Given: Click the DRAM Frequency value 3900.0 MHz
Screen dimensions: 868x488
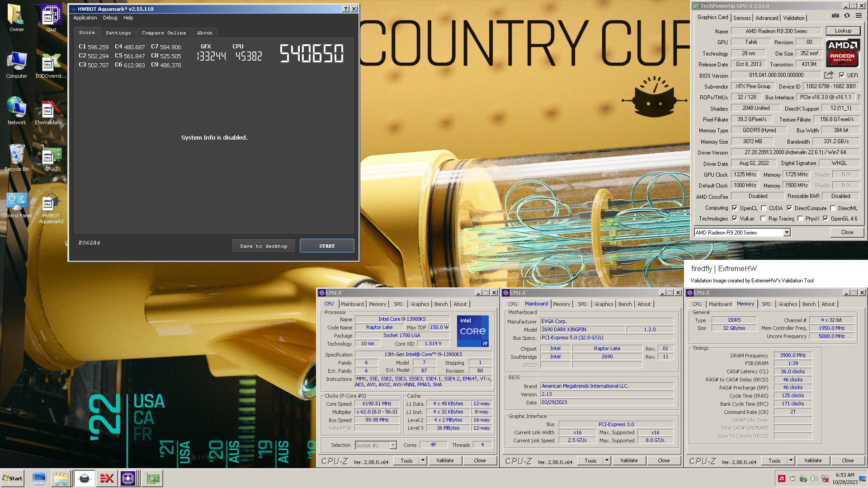Looking at the screenshot, I should click(x=793, y=356).
